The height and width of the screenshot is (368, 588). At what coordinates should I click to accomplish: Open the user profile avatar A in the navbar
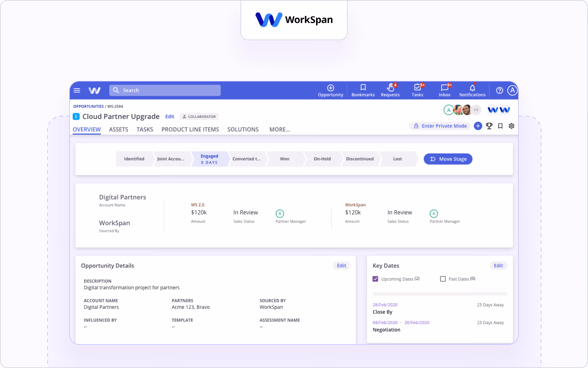coord(512,90)
